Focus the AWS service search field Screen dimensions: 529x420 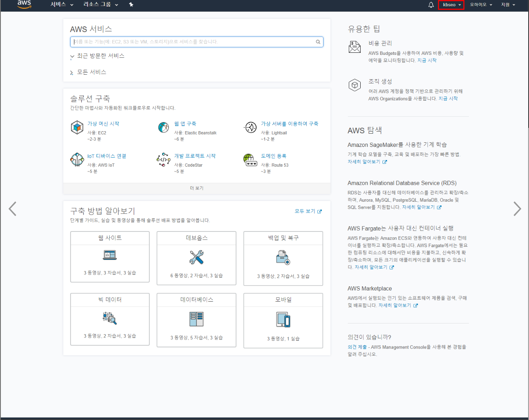tap(196, 42)
